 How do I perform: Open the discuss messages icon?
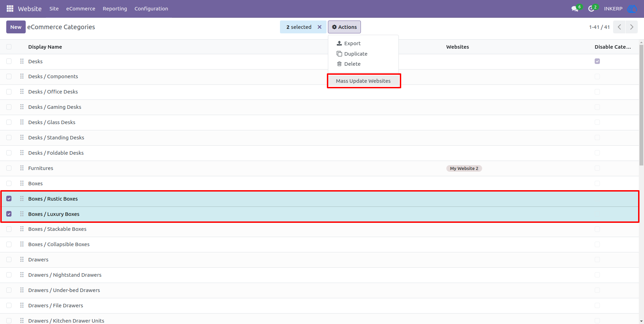pos(575,9)
